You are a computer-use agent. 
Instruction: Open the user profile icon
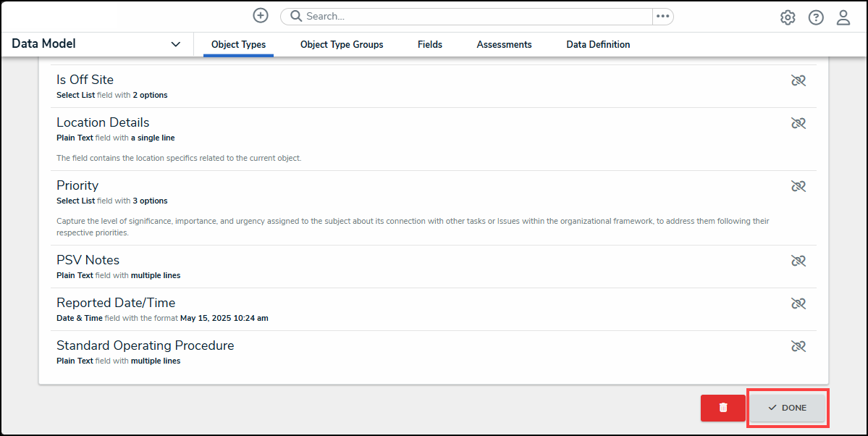(x=843, y=18)
